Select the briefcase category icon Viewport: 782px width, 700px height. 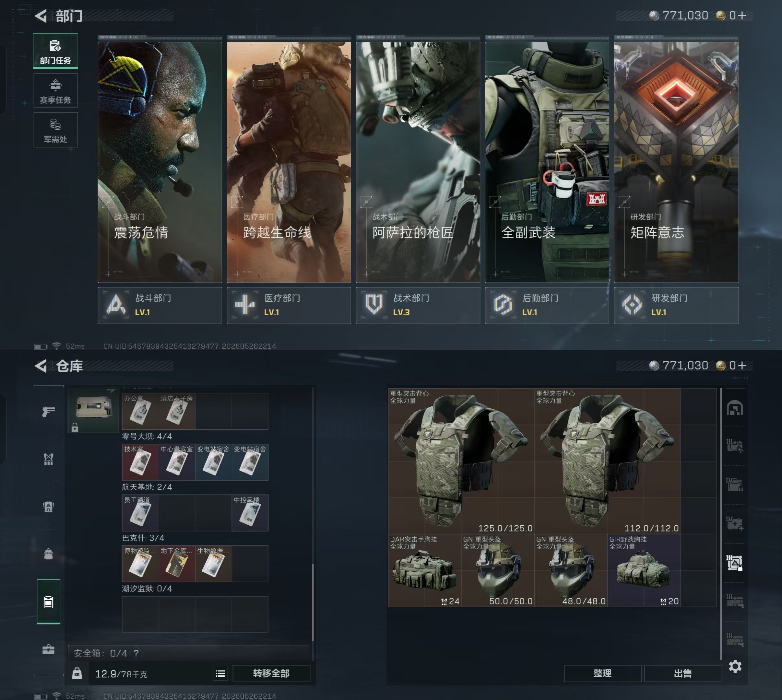click(49, 650)
